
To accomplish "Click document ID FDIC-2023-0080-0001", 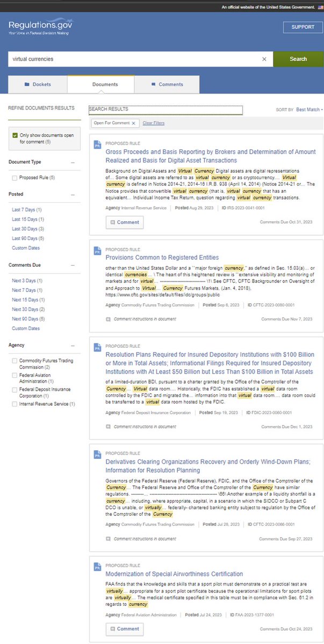I will click(x=269, y=413).
